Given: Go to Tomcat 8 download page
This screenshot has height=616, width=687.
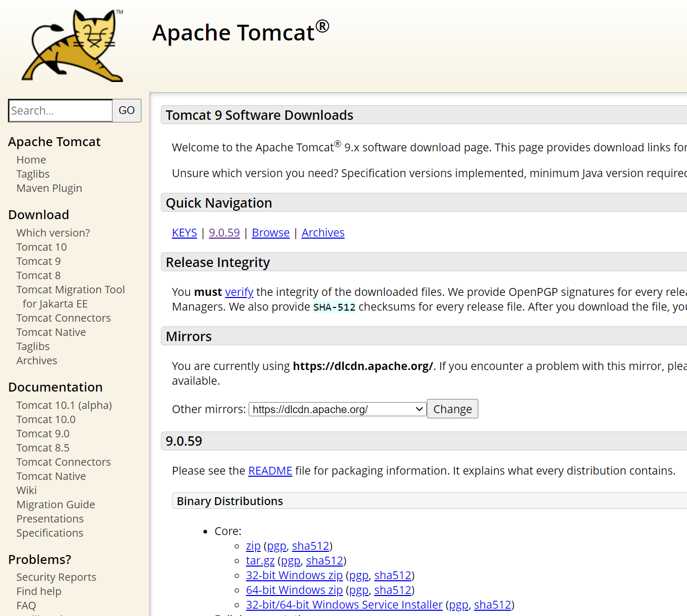Looking at the screenshot, I should (x=38, y=275).
